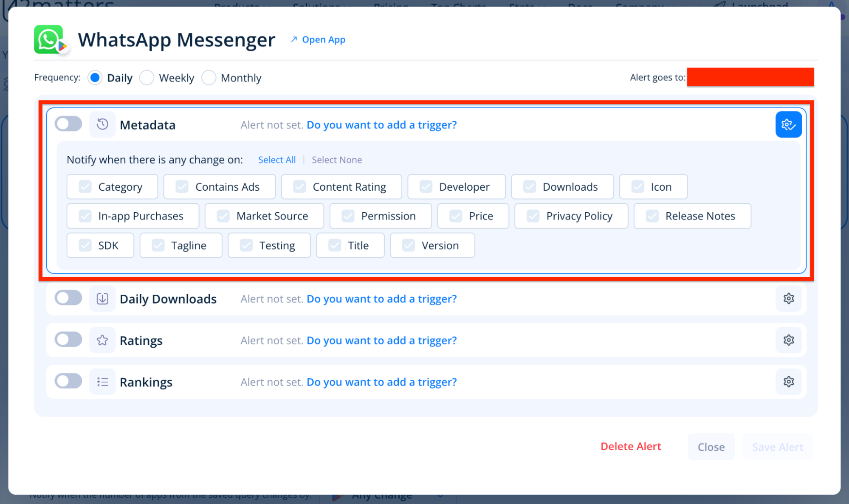Tick the Privacy Policy checkbox
Screen dimensions: 849x504
click(533, 216)
